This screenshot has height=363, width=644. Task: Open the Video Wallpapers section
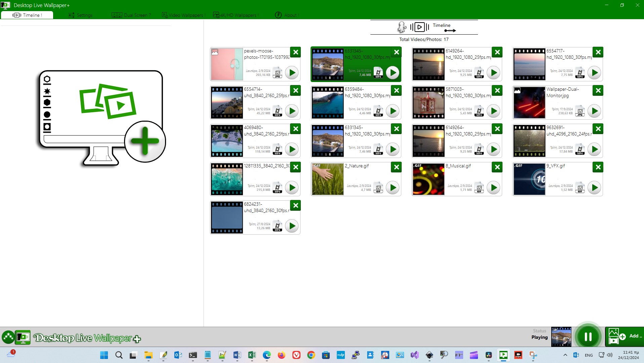tap(183, 15)
